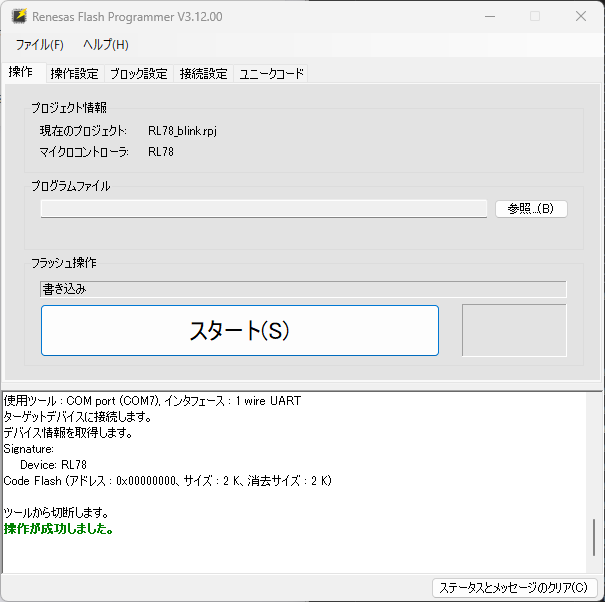Click the ターゲットデバイスに接続します。 log line
The image size is (605, 602).
click(x=78, y=417)
